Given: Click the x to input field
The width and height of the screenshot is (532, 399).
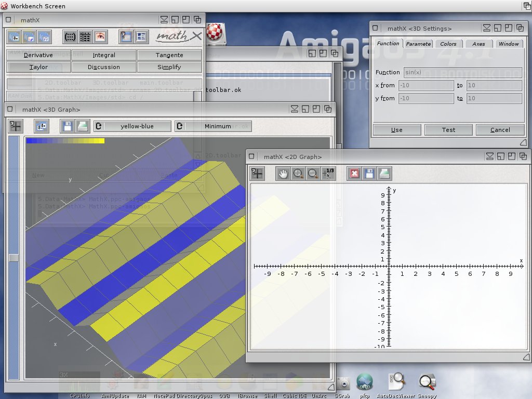Looking at the screenshot, I should coord(494,85).
